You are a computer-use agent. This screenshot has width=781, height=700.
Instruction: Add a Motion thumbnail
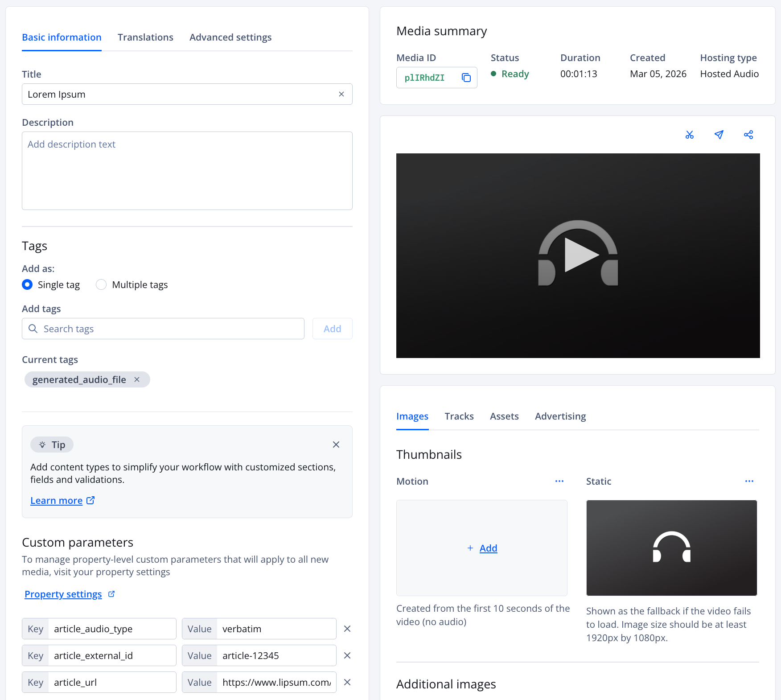click(482, 548)
